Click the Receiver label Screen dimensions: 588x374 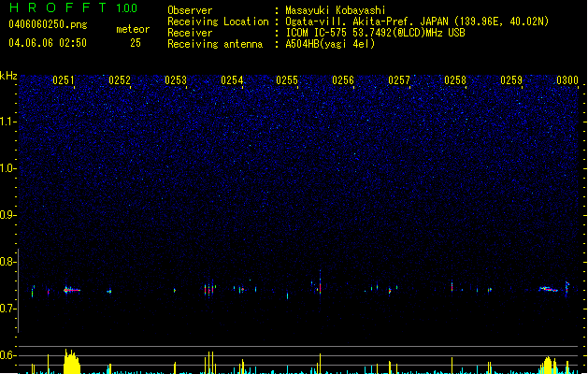pyautogui.click(x=190, y=33)
